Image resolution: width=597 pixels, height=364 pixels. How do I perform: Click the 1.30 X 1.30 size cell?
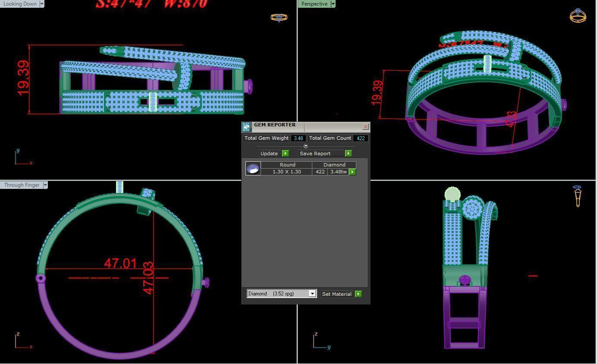click(x=286, y=172)
